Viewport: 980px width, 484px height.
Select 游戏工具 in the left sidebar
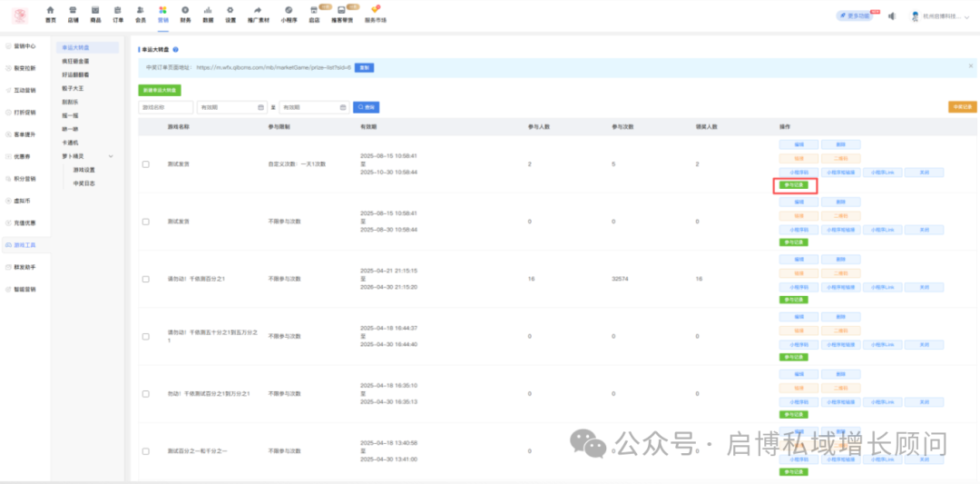tap(24, 245)
